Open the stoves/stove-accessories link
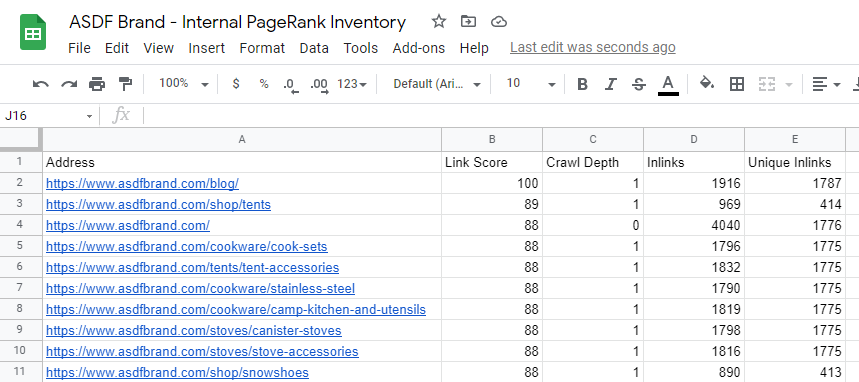859x382 pixels. pos(202,351)
